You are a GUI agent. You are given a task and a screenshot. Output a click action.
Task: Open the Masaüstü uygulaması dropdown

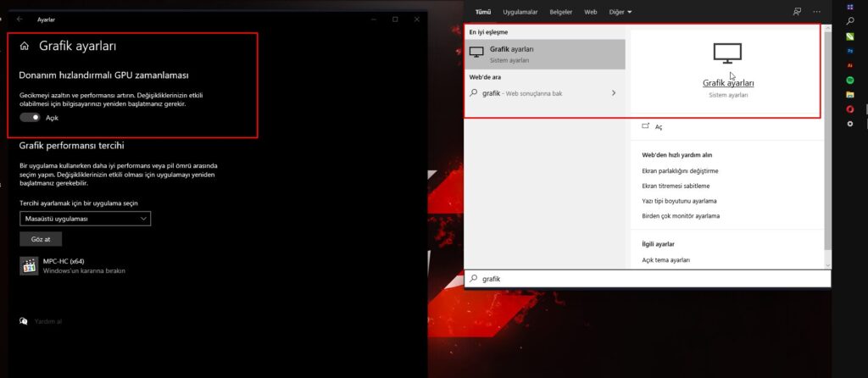85,219
